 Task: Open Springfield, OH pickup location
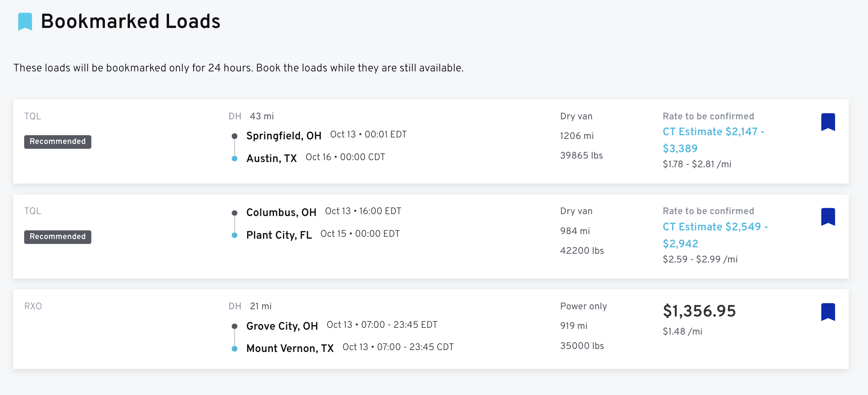(x=284, y=136)
